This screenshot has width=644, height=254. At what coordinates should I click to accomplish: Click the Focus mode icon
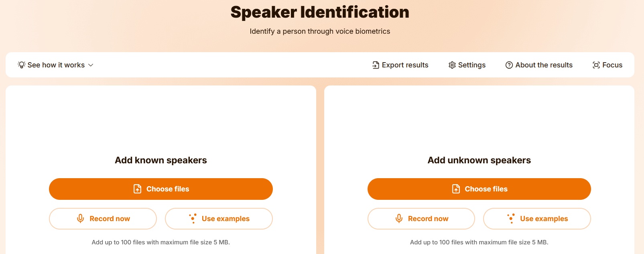(596, 65)
